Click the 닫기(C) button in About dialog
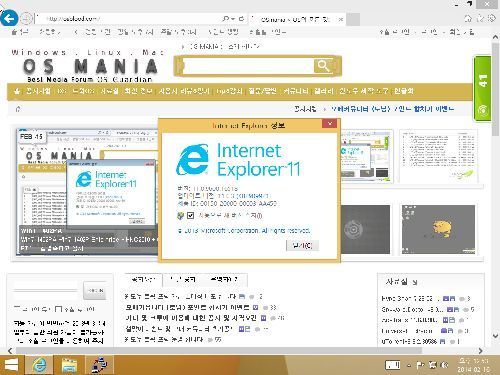 pos(303,246)
